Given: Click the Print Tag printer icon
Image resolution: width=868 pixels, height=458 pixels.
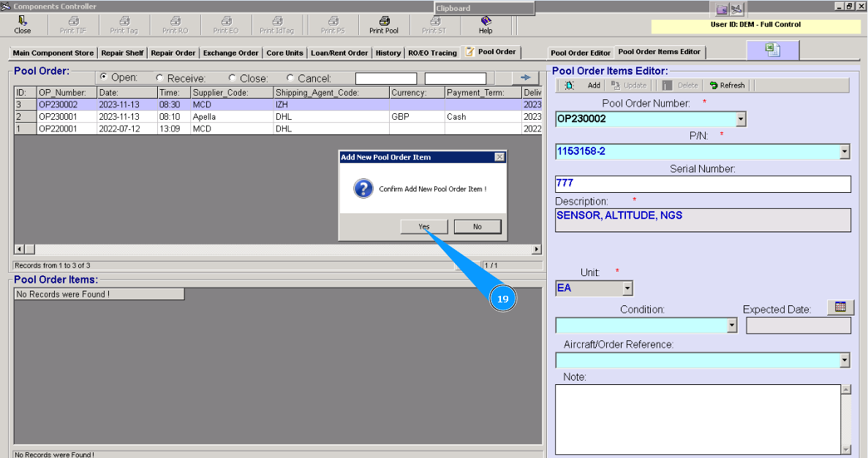Looking at the screenshot, I should 124,21.
